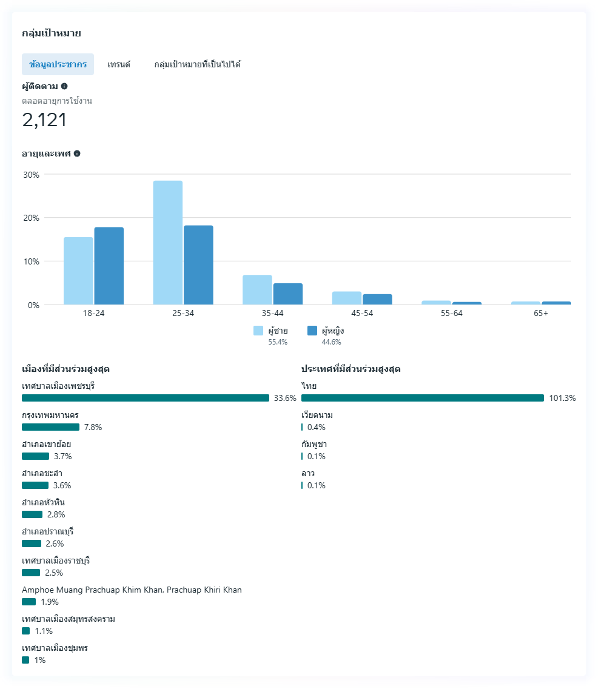Select the 45-54 female dark blue bar
Viewport: 610px width, 700px height.
[x=378, y=300]
